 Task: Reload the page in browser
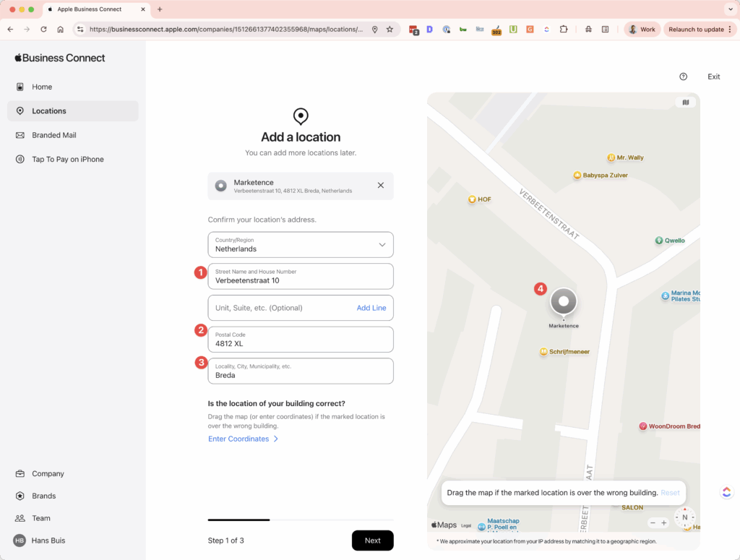click(x=43, y=30)
